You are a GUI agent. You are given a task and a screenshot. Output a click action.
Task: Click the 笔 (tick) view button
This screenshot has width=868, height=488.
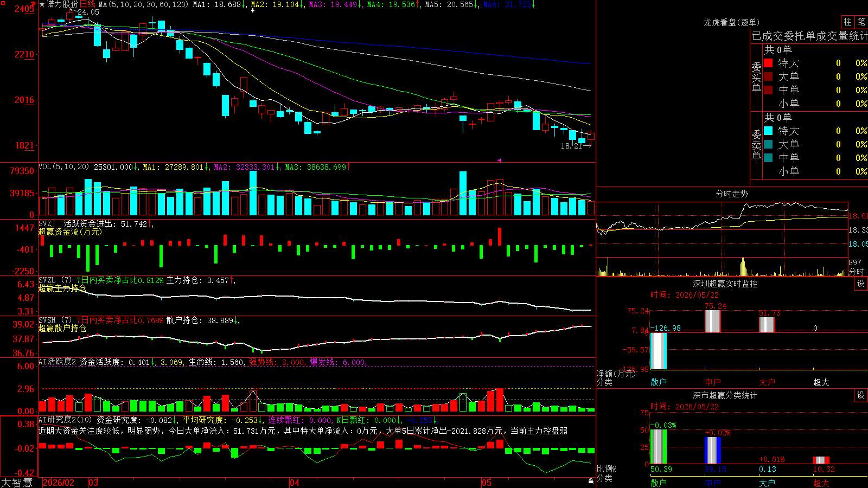pos(861,22)
